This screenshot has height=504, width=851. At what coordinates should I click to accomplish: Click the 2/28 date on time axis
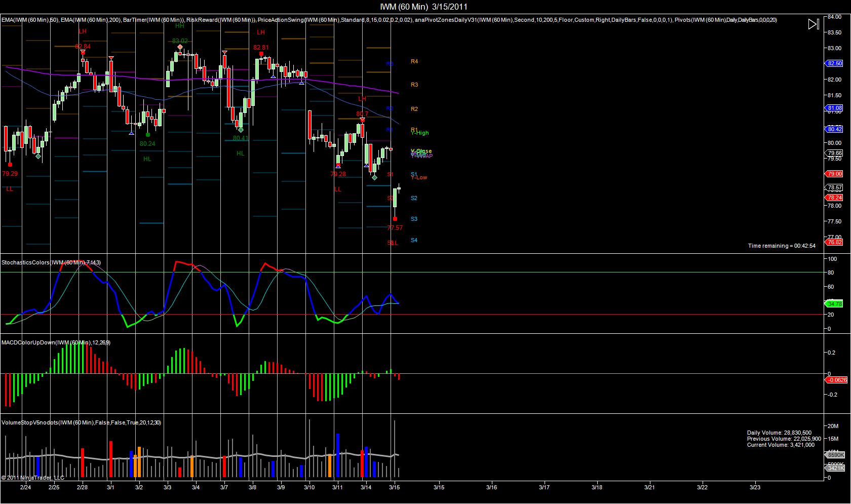click(82, 487)
